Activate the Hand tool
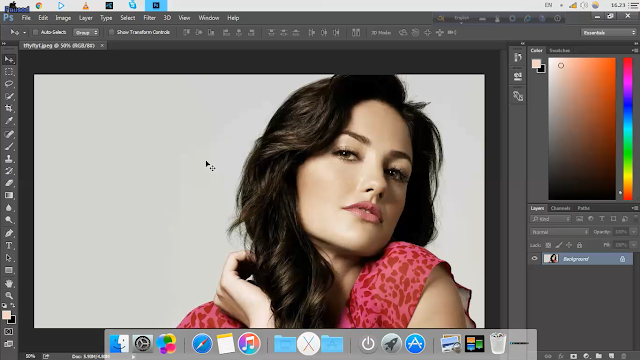 pos(9,283)
